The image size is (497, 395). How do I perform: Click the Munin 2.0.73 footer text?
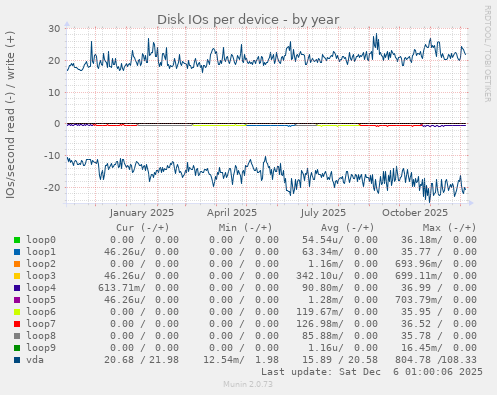tap(248, 384)
